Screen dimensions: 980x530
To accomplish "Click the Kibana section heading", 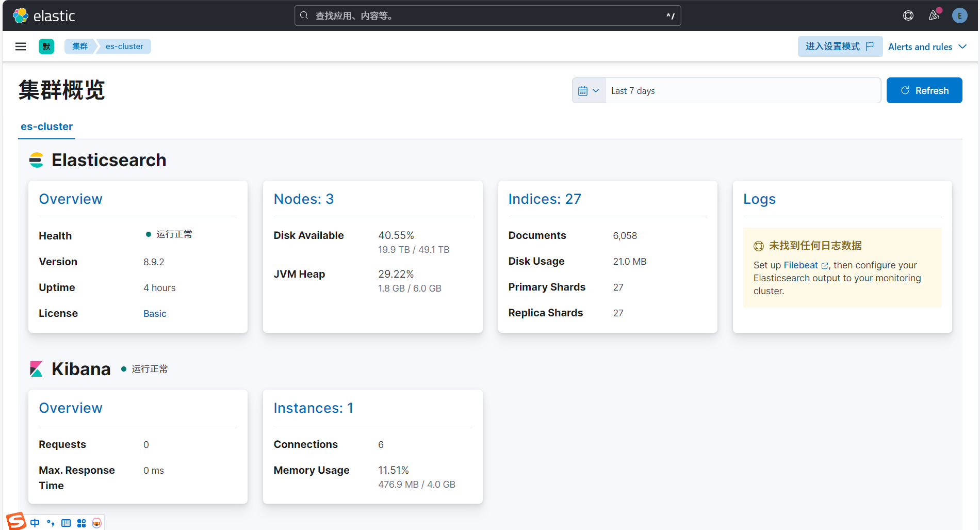I will click(81, 369).
